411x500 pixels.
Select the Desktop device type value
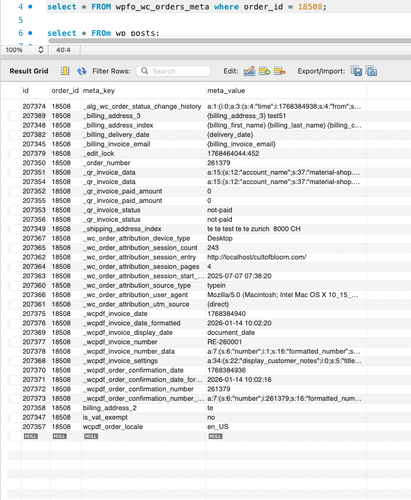(286, 238)
